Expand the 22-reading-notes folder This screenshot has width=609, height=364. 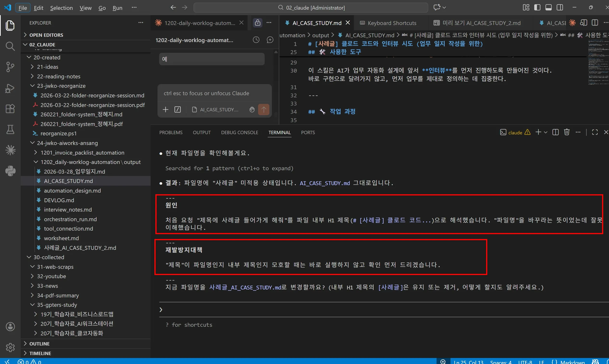85,76
